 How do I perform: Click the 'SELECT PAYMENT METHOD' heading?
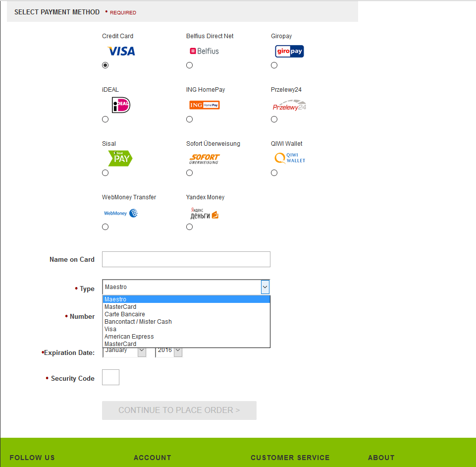pyautogui.click(x=57, y=12)
